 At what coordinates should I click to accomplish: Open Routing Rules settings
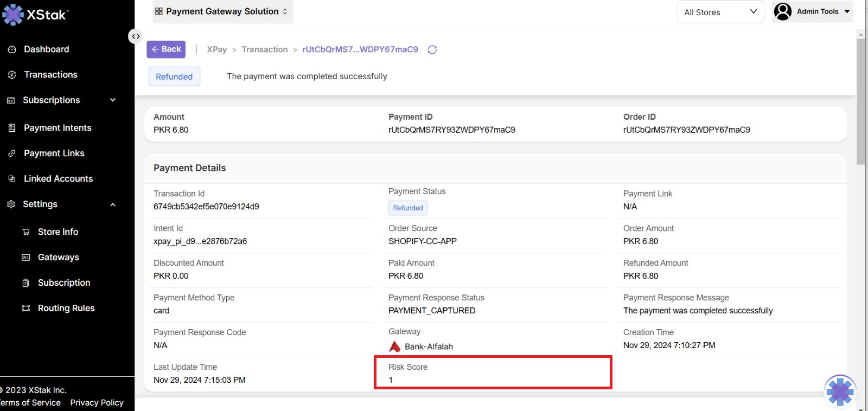coord(66,309)
